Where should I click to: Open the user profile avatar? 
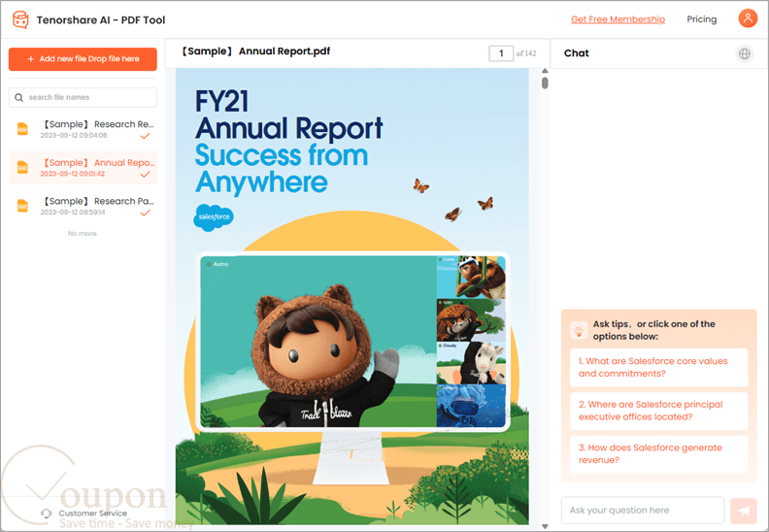[748, 18]
